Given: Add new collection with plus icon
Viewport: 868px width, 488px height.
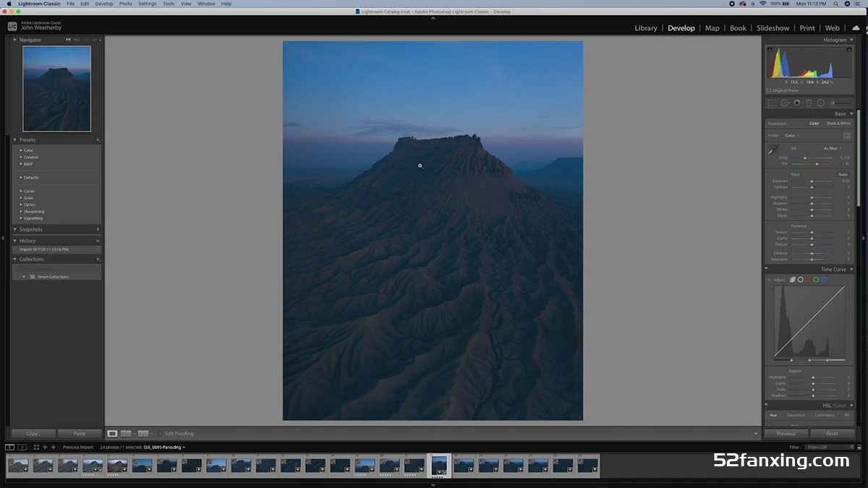Looking at the screenshot, I should pyautogui.click(x=98, y=259).
